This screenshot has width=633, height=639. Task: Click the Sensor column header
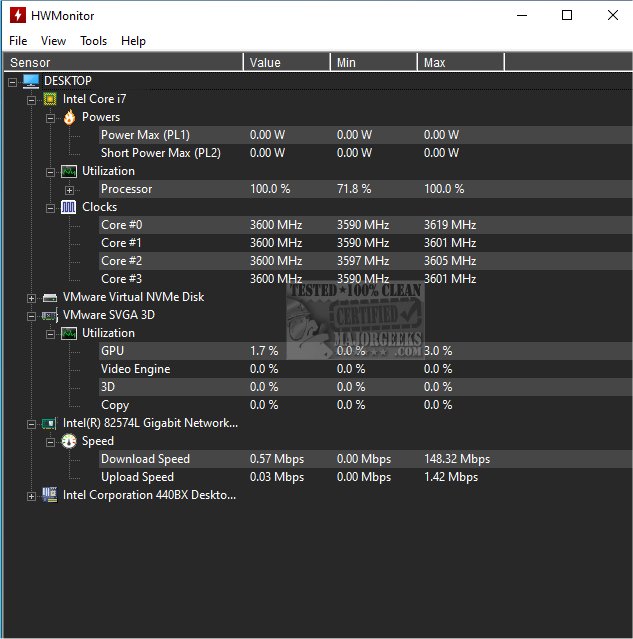pos(123,62)
